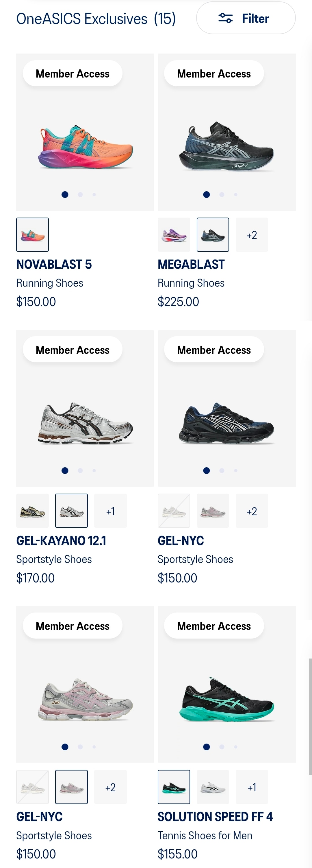This screenshot has height=868, width=312.
Task: Go to second image dot of NOVABLAST 5
Action: click(x=80, y=194)
